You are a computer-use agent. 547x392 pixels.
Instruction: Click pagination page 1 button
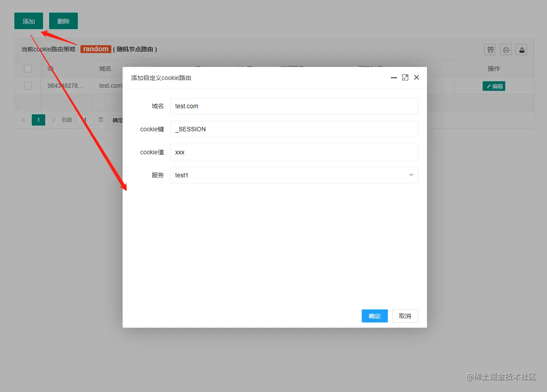point(38,120)
